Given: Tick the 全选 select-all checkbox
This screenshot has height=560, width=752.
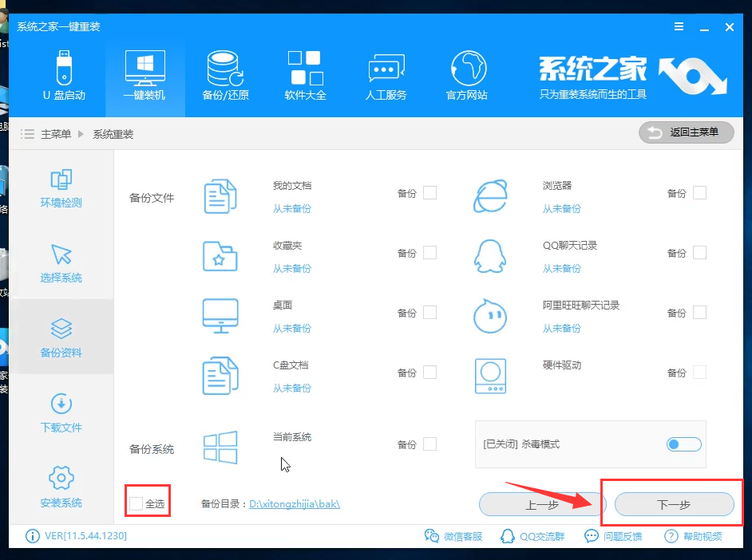Looking at the screenshot, I should click(x=137, y=503).
